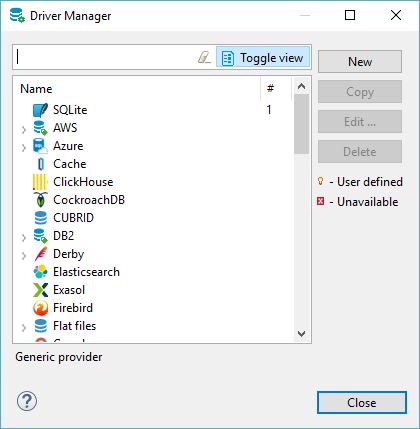Select the DB2 row label
This screenshot has height=429, width=420.
coord(63,236)
